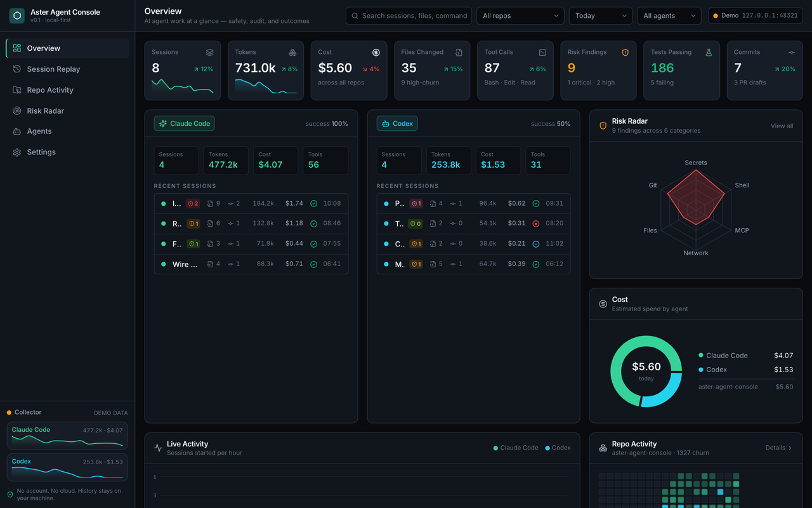
Task: Expand the Today date range dropdown
Action: [x=601, y=16]
